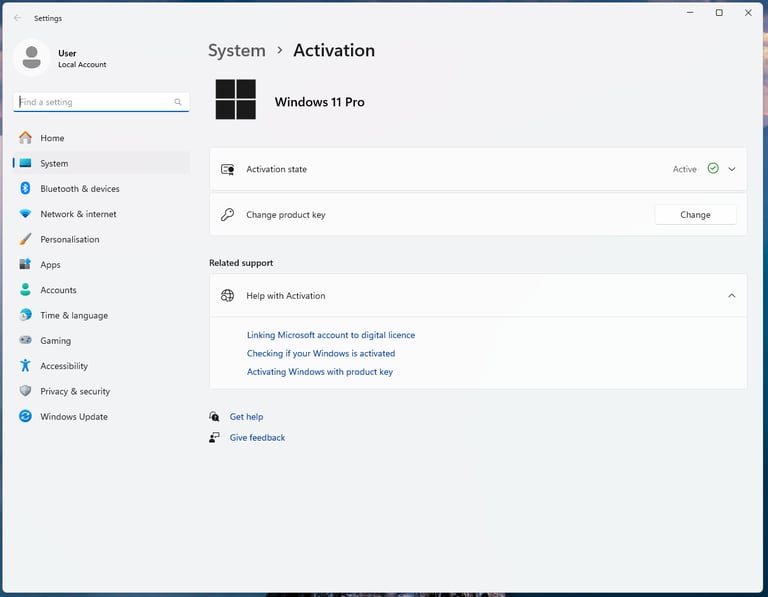Click the Change product key label

pyautogui.click(x=286, y=215)
